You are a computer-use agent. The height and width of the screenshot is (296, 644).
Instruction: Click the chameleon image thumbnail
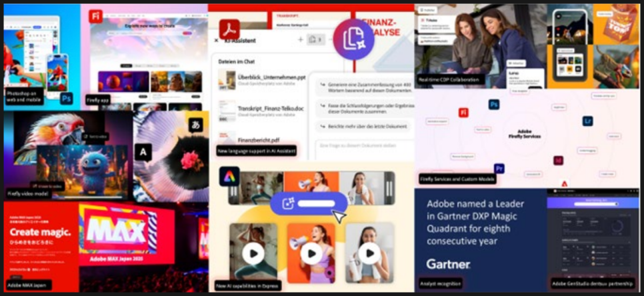615,66
